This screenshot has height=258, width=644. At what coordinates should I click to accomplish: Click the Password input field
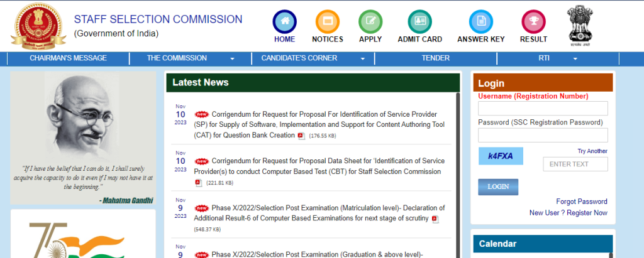(543, 136)
